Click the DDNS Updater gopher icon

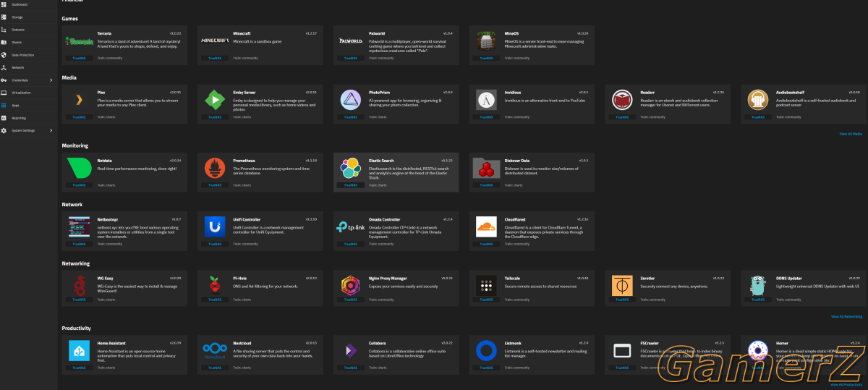point(759,287)
